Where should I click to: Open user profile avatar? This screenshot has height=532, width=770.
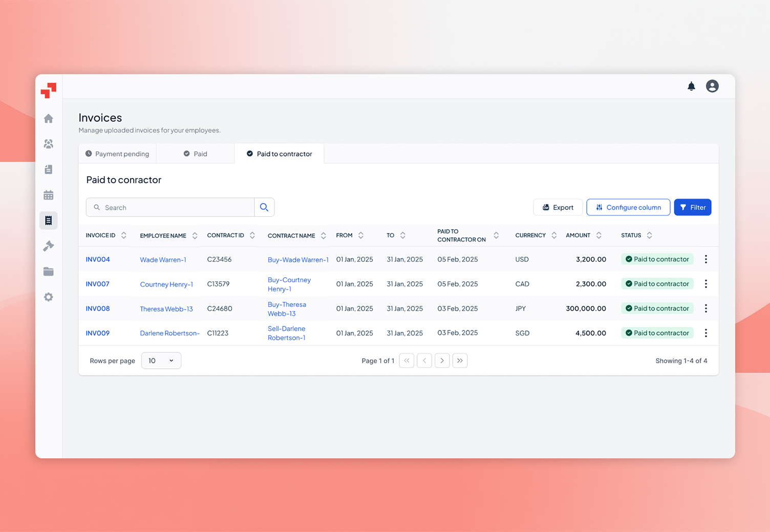click(x=712, y=86)
